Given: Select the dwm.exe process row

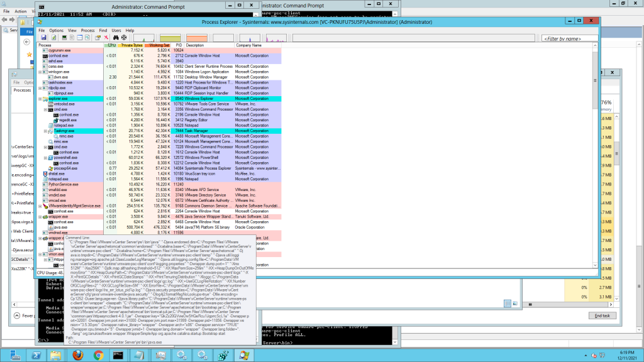Looking at the screenshot, I should pyautogui.click(x=159, y=77).
